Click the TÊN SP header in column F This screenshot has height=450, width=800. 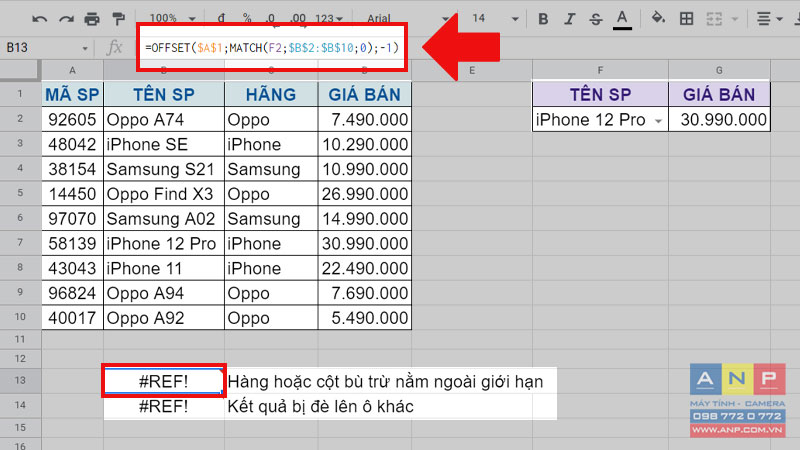[x=600, y=94]
